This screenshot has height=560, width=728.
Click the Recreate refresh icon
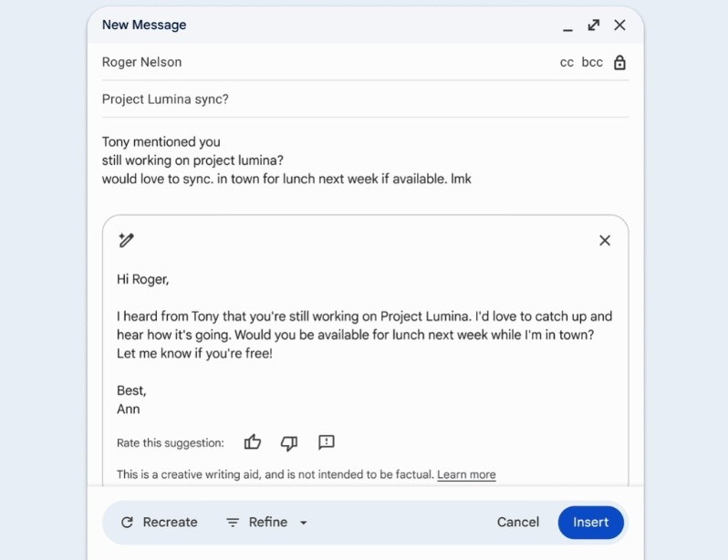pyautogui.click(x=127, y=523)
